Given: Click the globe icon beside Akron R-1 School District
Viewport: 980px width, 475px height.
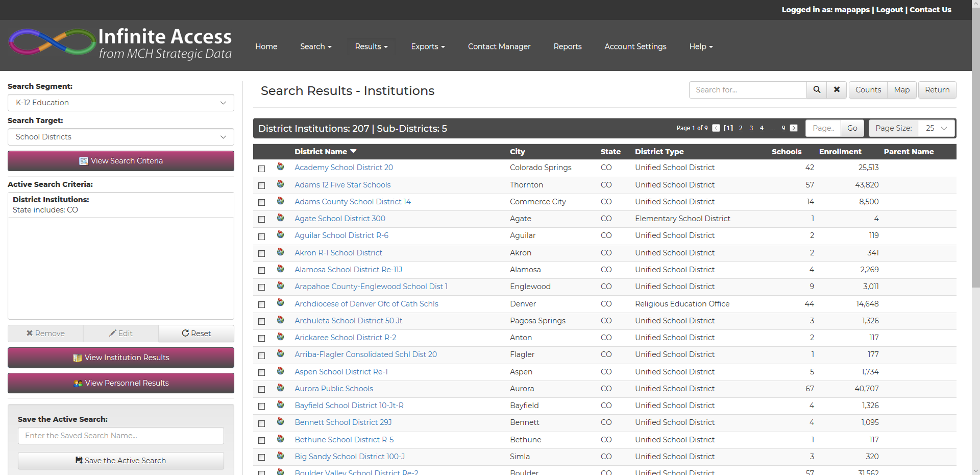Looking at the screenshot, I should point(281,252).
